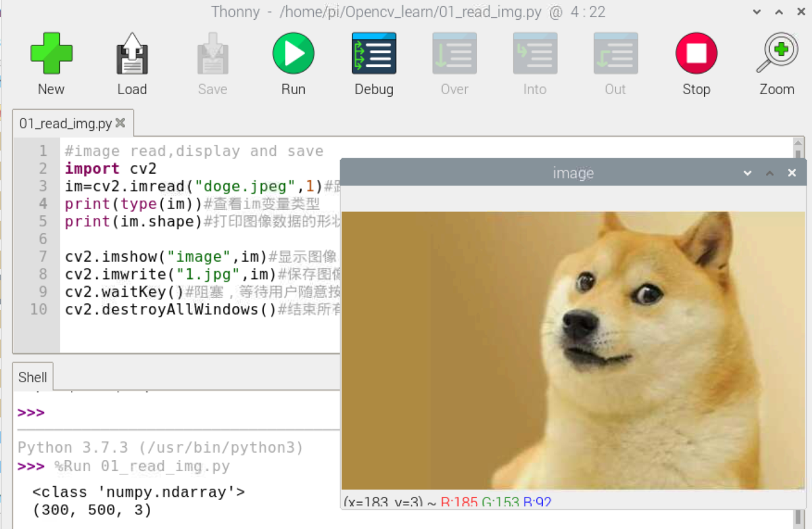The width and height of the screenshot is (812, 529).
Task: Click the empty >>> shell prompt
Action: pyautogui.click(x=31, y=413)
